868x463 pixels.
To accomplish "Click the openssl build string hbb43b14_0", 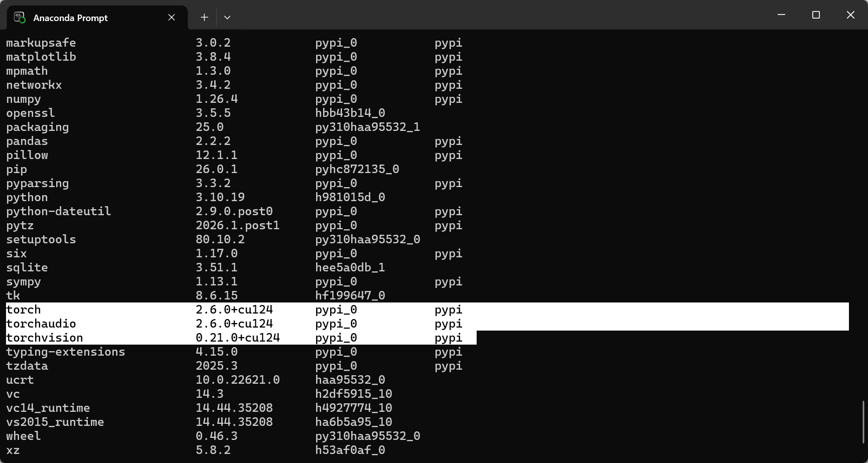I will (x=350, y=113).
